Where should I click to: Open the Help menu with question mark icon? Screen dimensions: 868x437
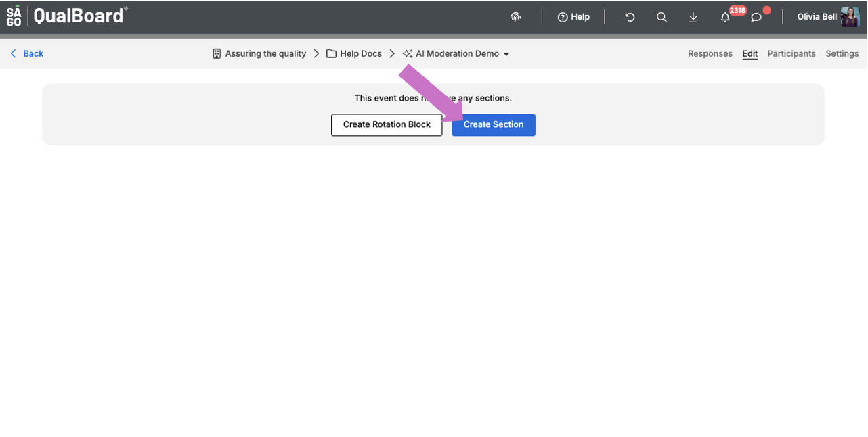coord(573,16)
